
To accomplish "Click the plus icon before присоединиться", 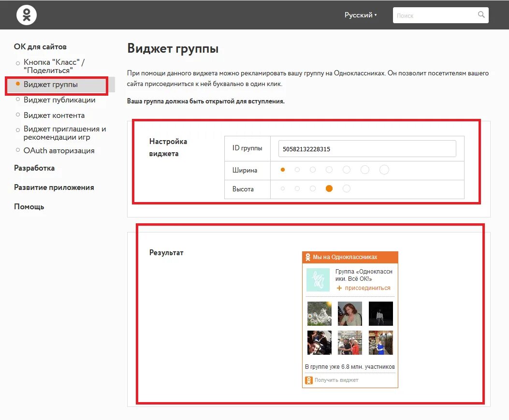I will click(x=339, y=288).
